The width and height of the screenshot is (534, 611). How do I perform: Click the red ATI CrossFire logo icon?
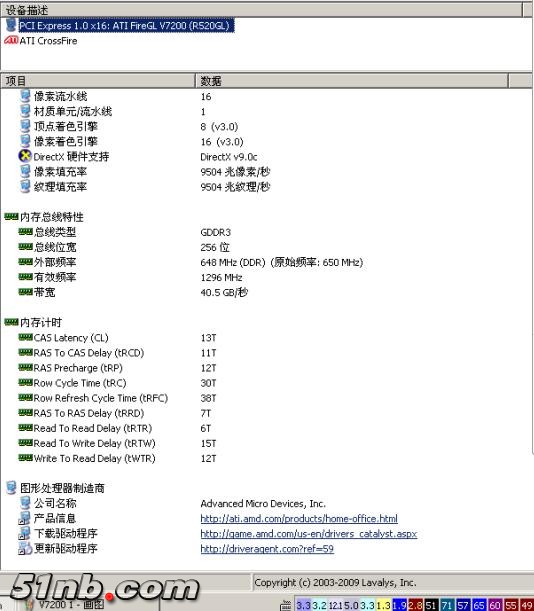coord(11,40)
